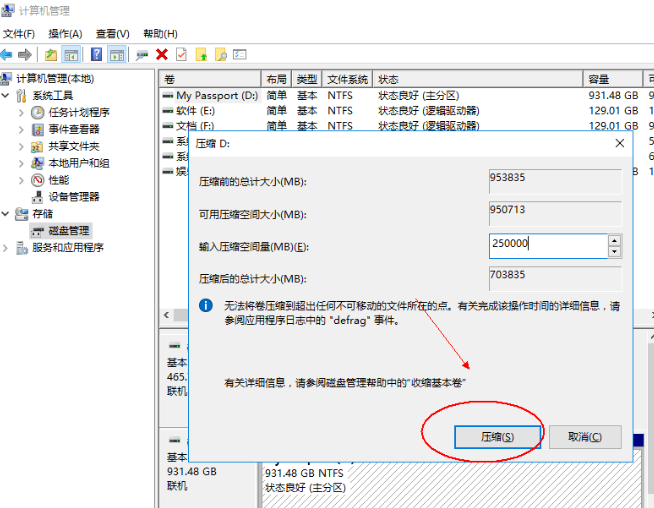Click the 取消(C) button
This screenshot has width=654, height=508.
click(585, 437)
